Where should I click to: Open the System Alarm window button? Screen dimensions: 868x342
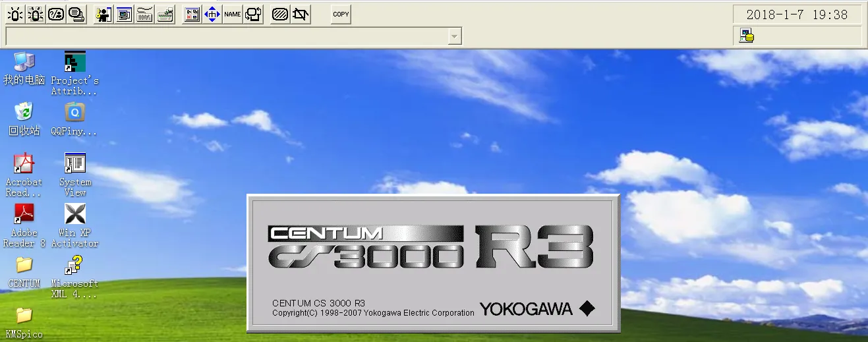35,14
